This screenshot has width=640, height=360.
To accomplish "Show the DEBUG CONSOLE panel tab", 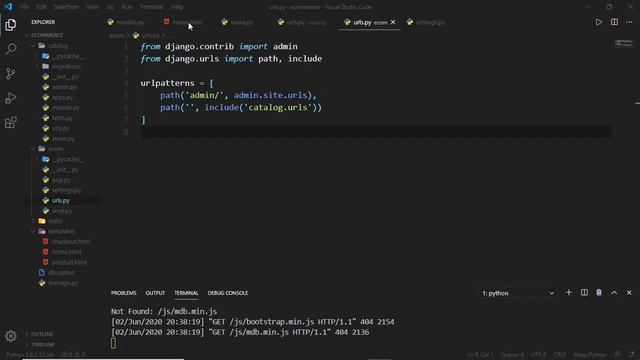I will pos(228,293).
